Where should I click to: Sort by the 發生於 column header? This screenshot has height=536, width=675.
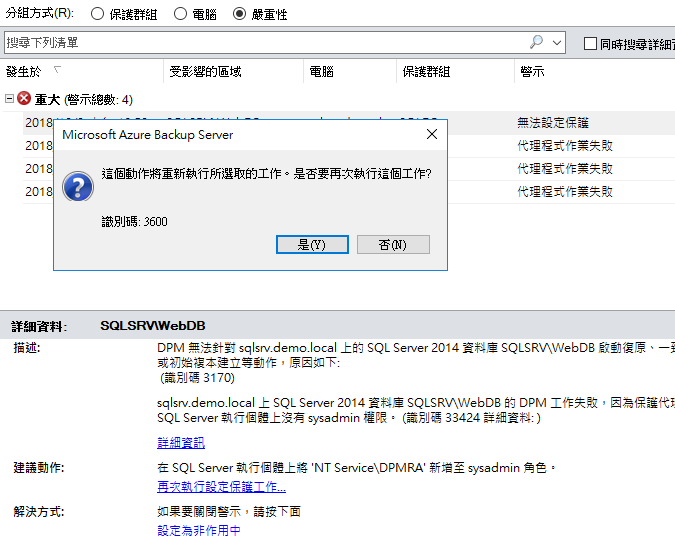[x=24, y=71]
